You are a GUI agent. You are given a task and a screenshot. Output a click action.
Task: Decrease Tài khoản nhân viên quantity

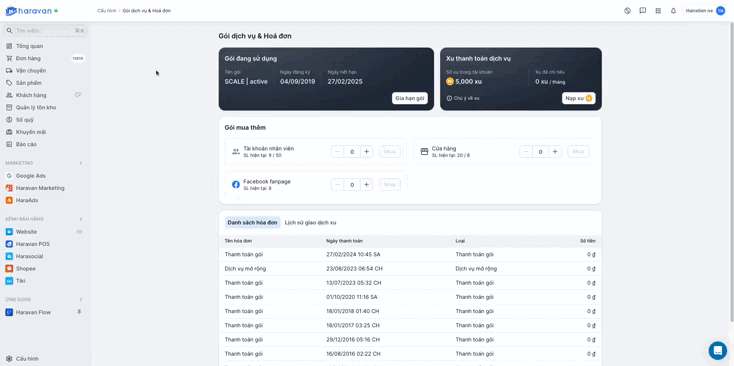click(338, 151)
